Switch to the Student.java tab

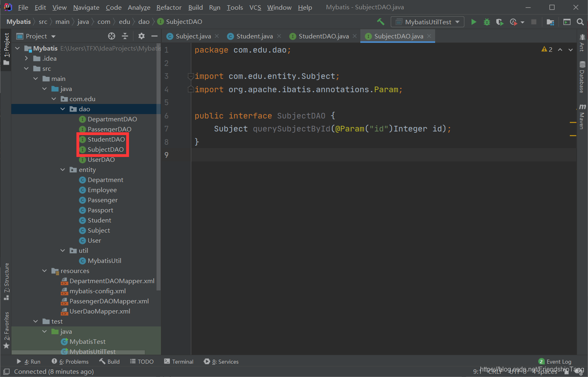point(254,36)
